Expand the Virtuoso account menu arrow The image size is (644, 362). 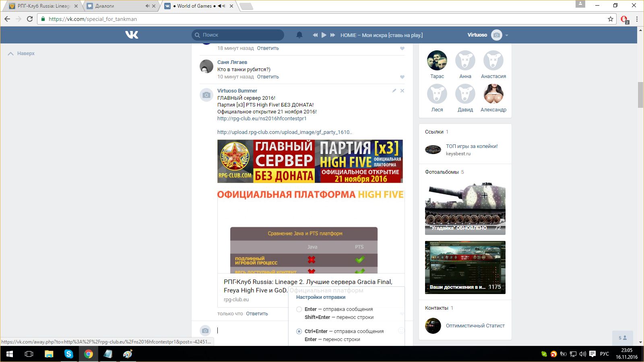coord(507,35)
